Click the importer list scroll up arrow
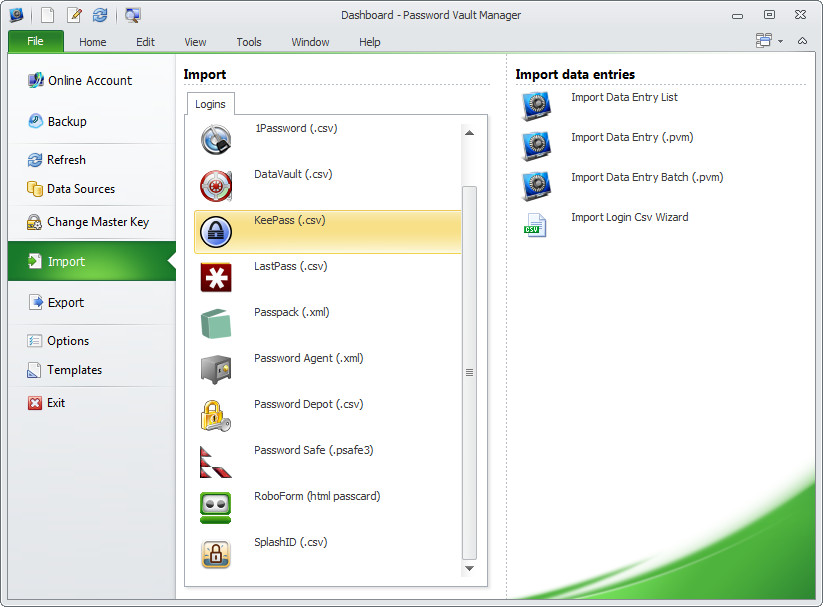Screen dimensions: 823x607 point(469,133)
